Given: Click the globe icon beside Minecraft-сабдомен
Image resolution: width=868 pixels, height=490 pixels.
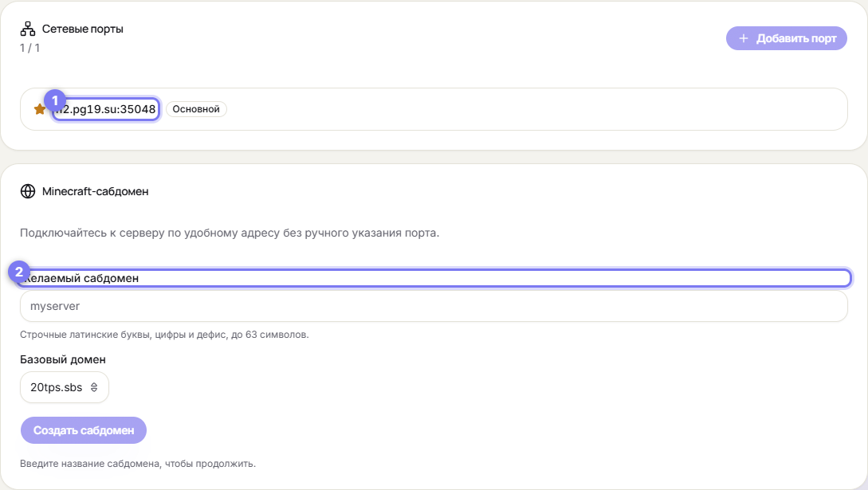Looking at the screenshot, I should tap(28, 191).
